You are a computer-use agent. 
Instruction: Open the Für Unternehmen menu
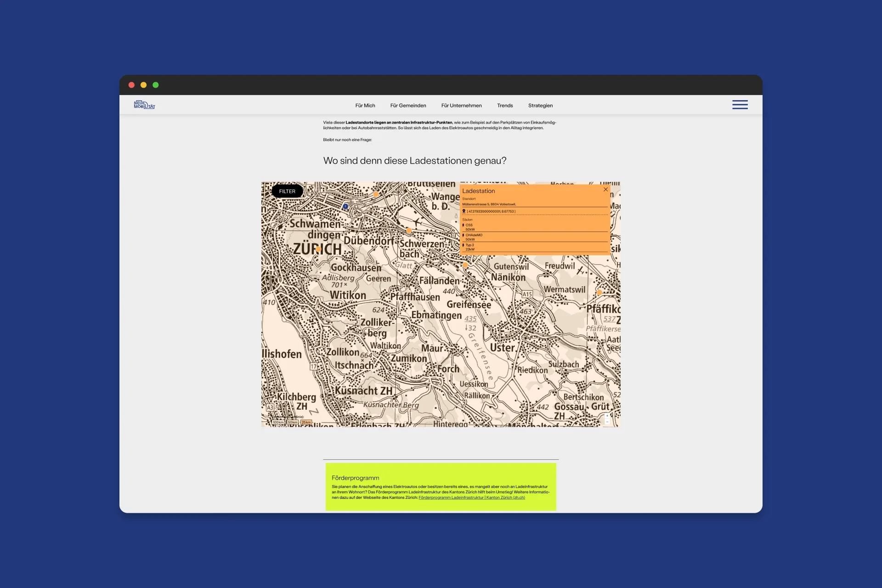click(x=461, y=106)
